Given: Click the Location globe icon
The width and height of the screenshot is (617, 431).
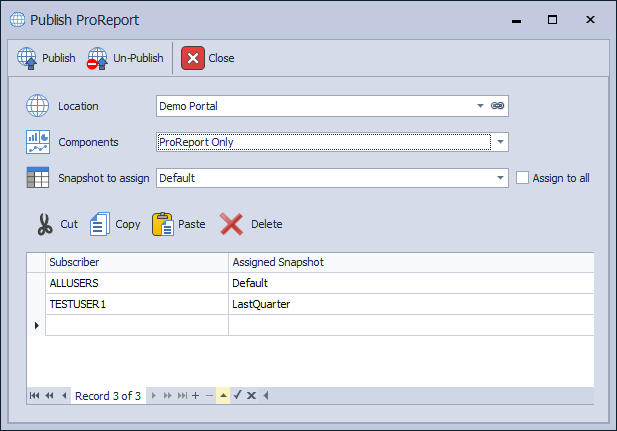Looking at the screenshot, I should point(37,105).
